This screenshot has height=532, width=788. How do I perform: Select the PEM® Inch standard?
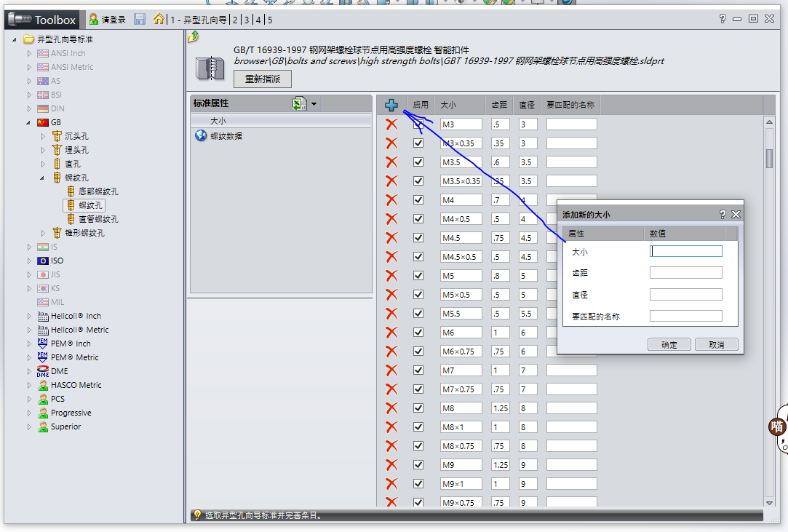pos(71,344)
